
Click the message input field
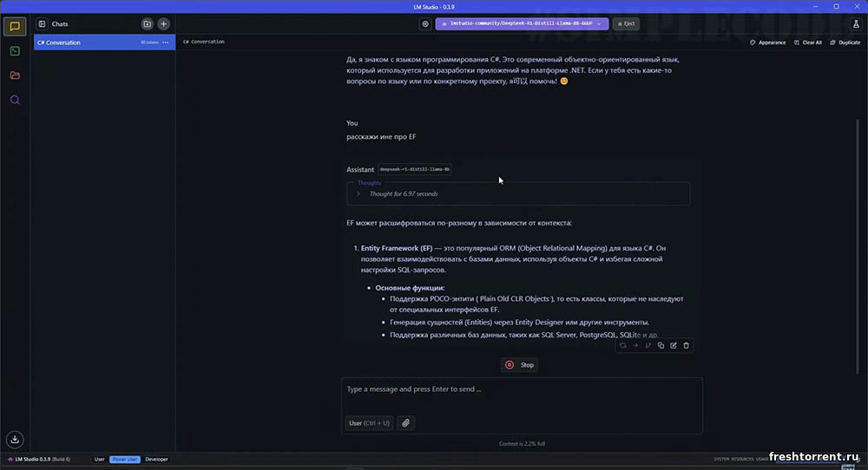[521, 390]
